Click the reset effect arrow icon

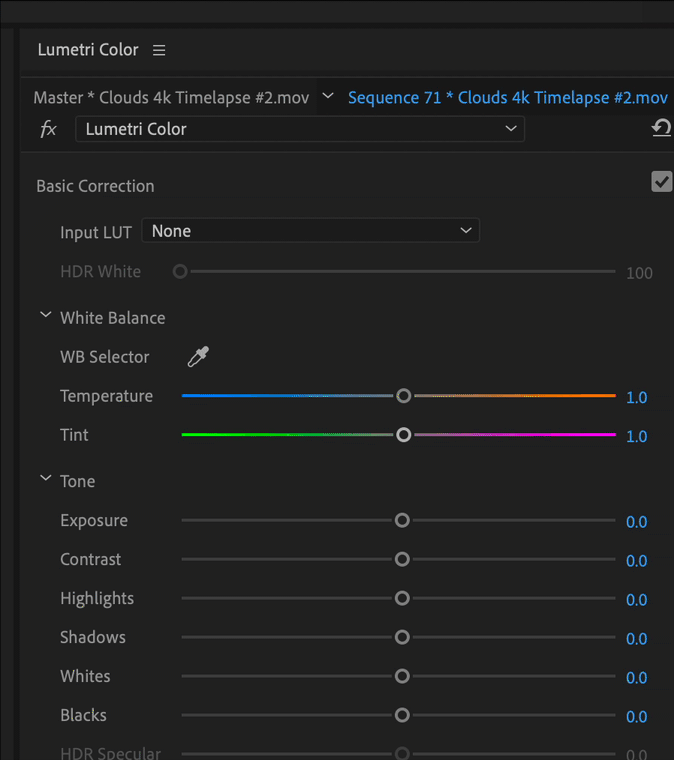point(661,128)
